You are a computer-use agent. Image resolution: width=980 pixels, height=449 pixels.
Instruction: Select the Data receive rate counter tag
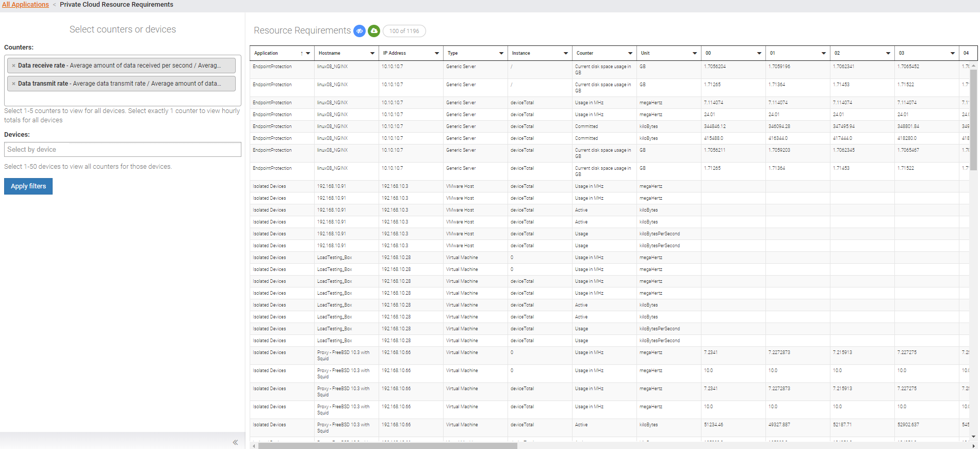pos(122,66)
